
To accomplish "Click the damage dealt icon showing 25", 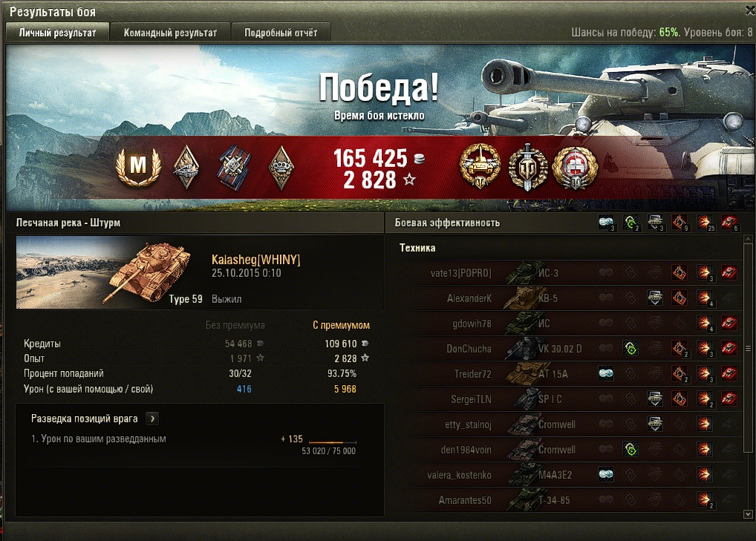I will pyautogui.click(x=705, y=222).
